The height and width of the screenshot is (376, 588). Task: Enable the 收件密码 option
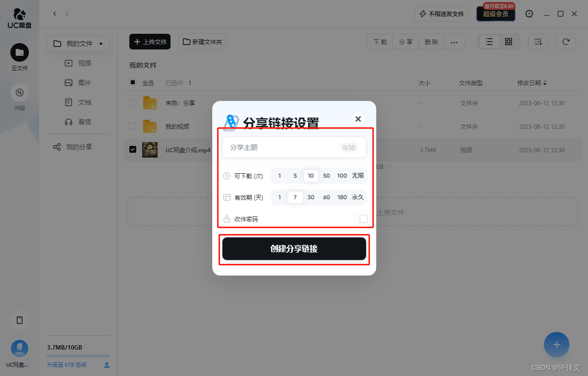tap(362, 219)
